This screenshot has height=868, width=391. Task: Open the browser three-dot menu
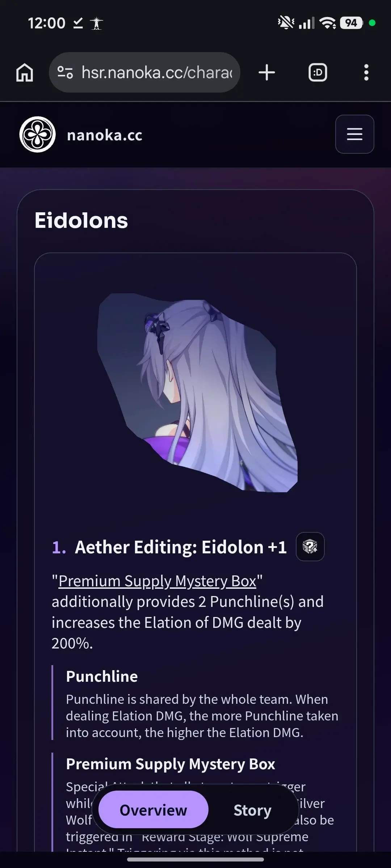pos(366,72)
